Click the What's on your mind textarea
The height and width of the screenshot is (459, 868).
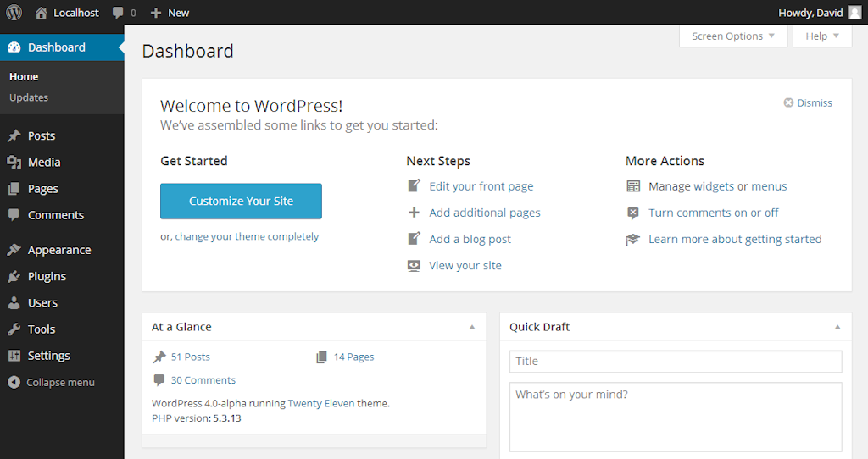click(x=676, y=418)
